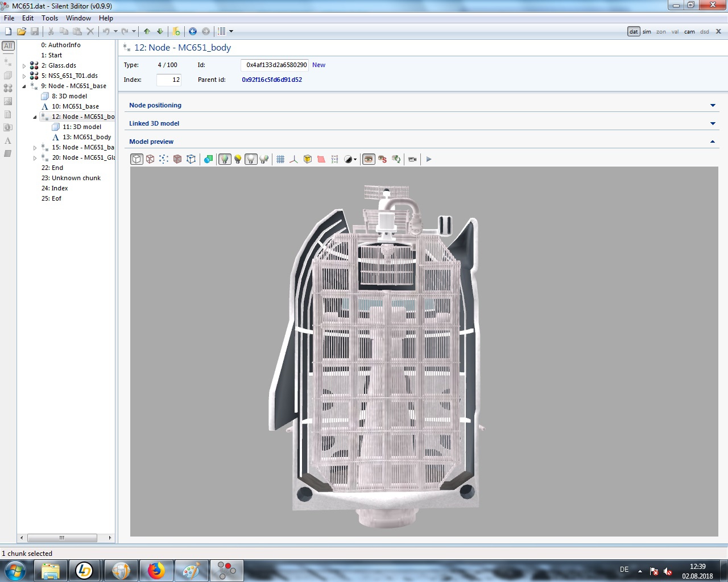
Task: Toggle the red plane icon in the preview toolbar
Action: [x=321, y=159]
